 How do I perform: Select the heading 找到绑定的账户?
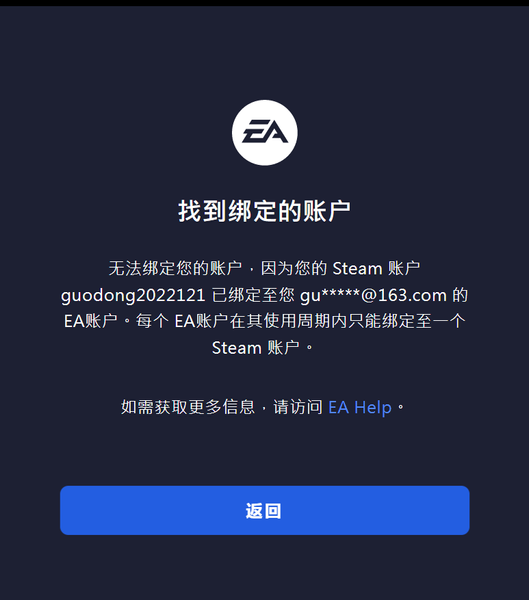click(x=264, y=211)
